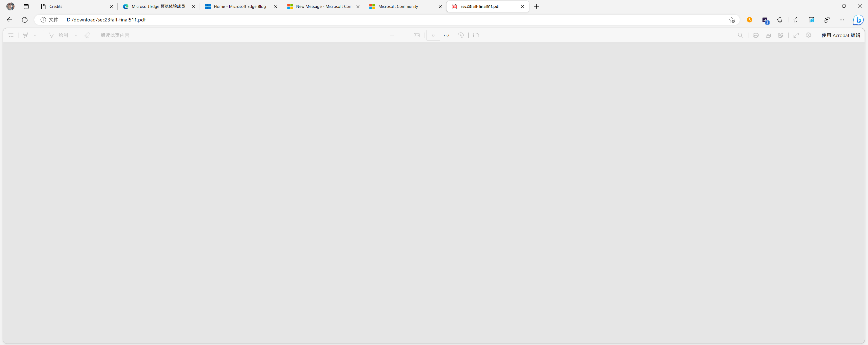Toggle the page view layout icon

tap(476, 35)
